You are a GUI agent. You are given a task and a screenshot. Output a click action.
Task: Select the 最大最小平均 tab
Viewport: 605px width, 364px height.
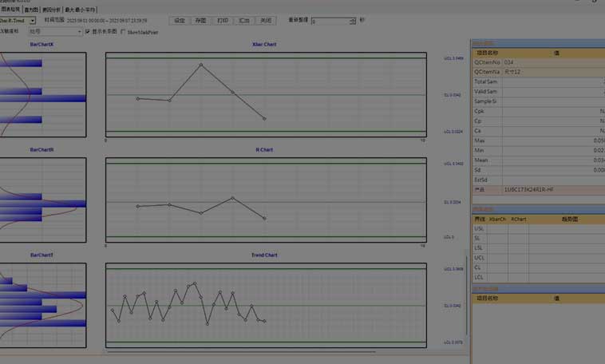coord(80,9)
